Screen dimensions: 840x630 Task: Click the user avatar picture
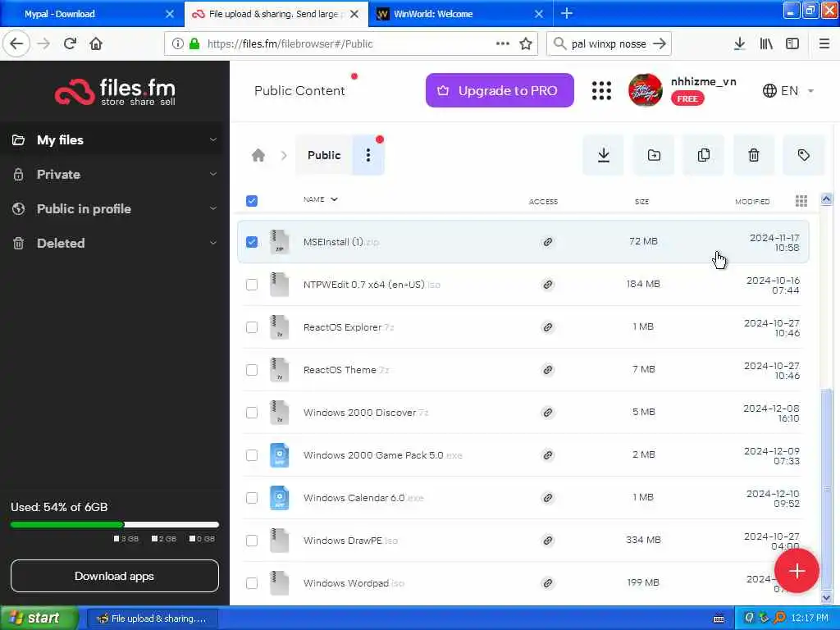point(645,90)
